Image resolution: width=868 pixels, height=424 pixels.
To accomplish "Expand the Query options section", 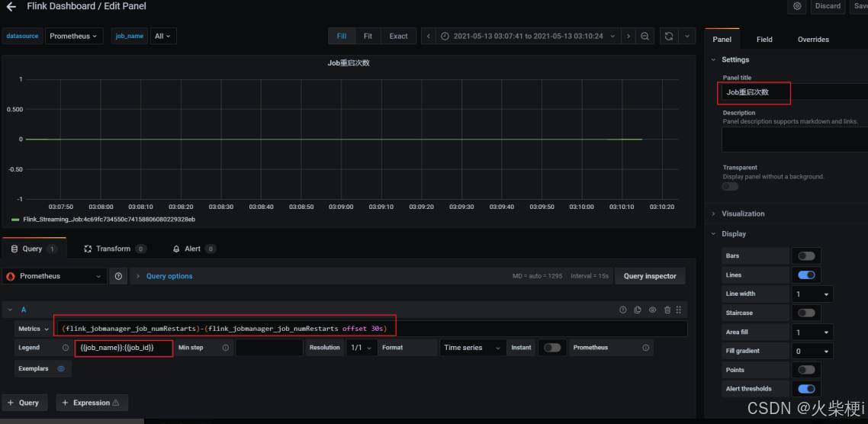I will click(169, 275).
